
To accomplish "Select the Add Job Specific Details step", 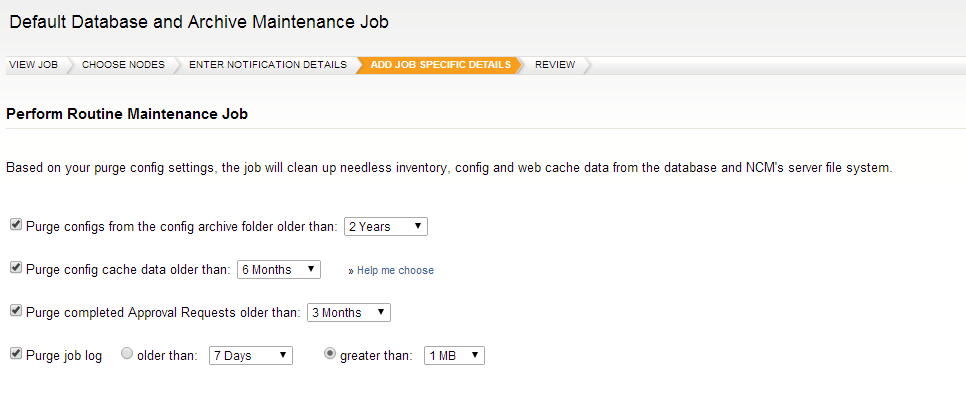I will pos(440,65).
